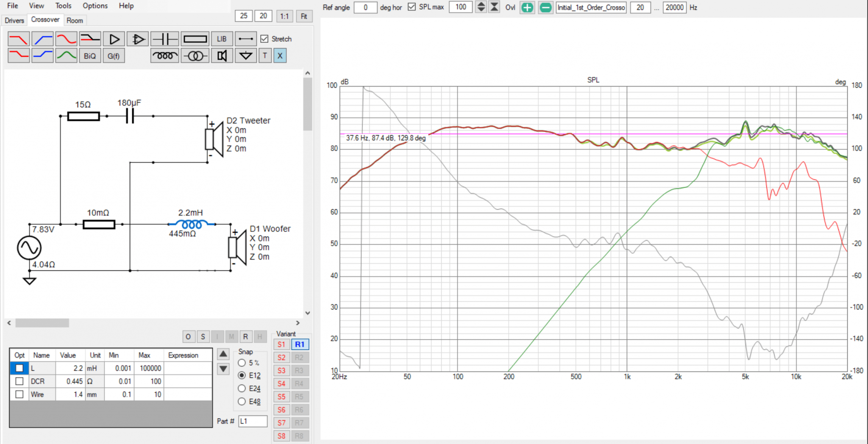
Task: Add the red low-shelf filter block
Action: coord(18,55)
